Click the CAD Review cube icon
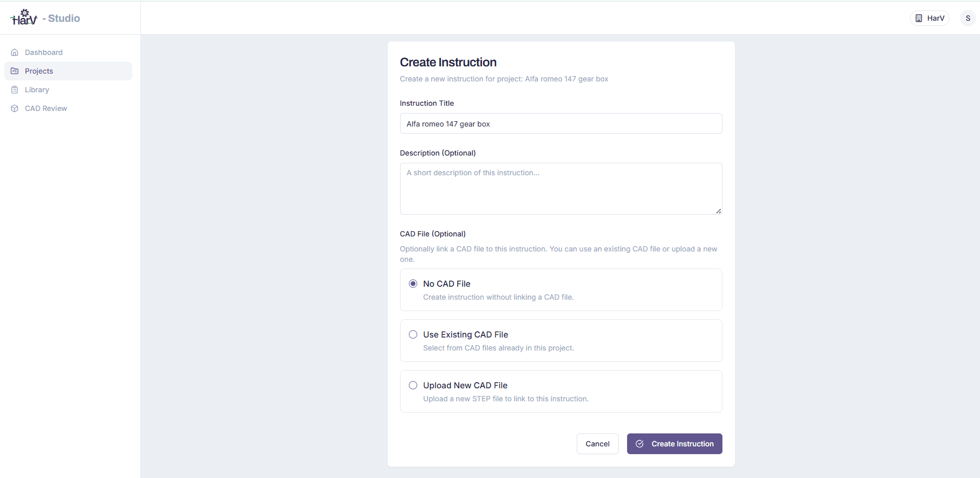980x478 pixels. coord(15,108)
